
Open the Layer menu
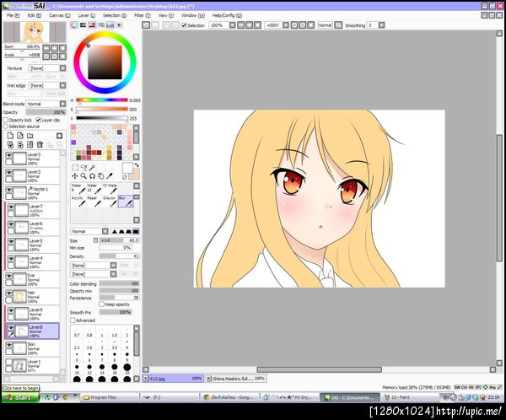point(87,15)
